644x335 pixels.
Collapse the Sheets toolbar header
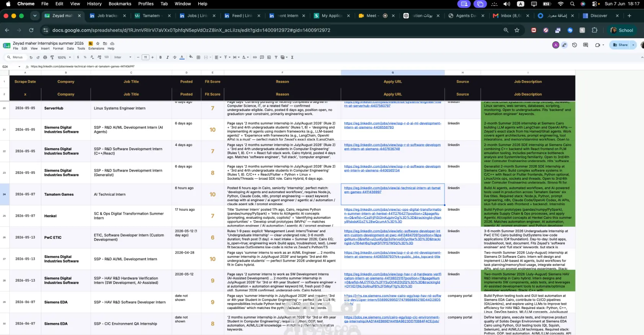642,57
